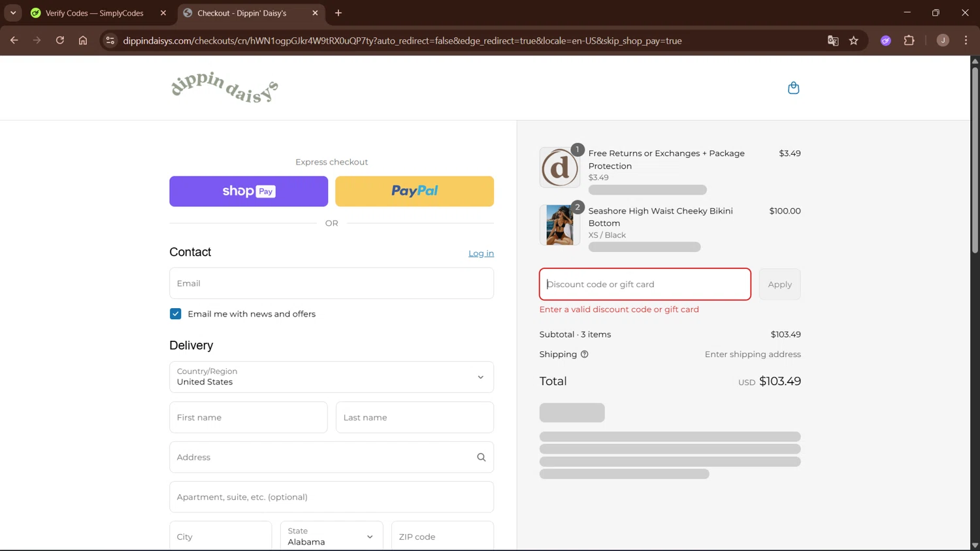980x551 pixels.
Task: Open the shopping bag cart icon
Action: [793, 88]
